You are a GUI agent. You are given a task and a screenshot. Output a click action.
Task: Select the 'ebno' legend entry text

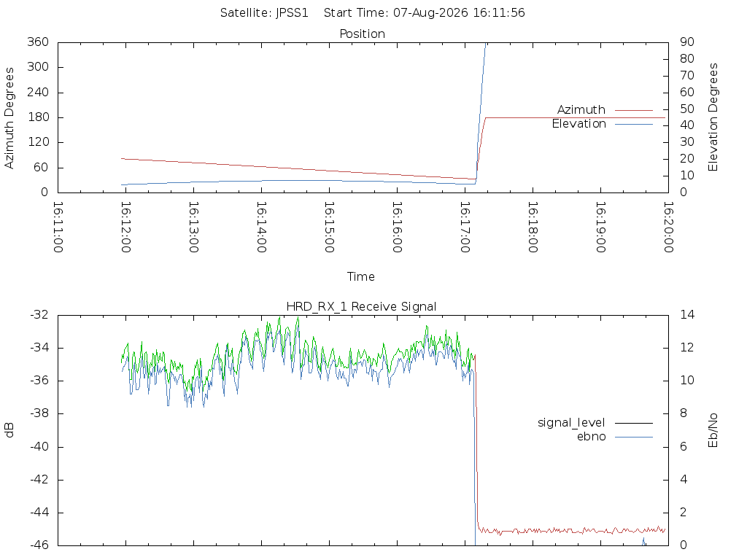[x=591, y=437]
